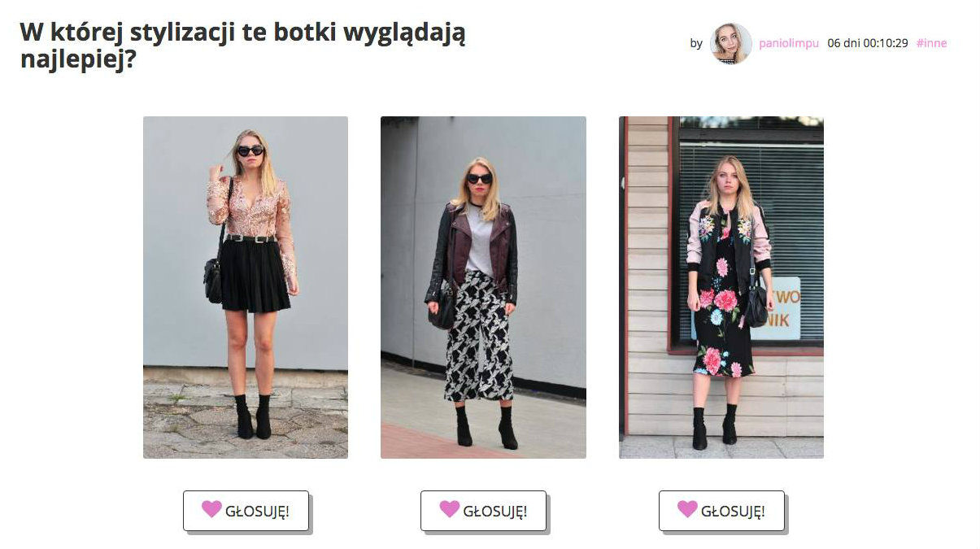Click the heart icon under the floral dress photo
The height and width of the screenshot is (549, 980).
[687, 509]
